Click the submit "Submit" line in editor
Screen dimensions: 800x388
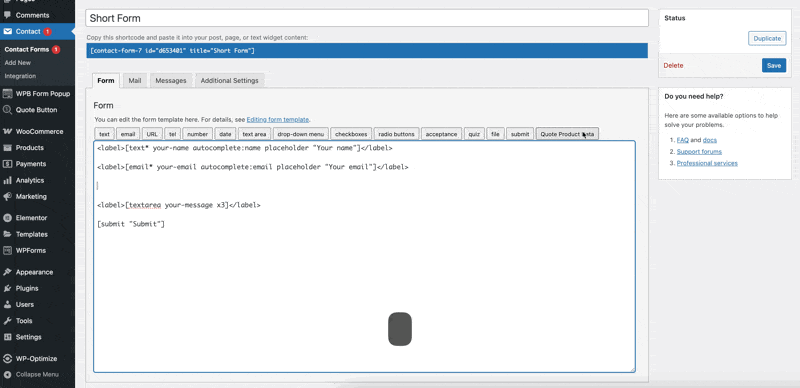click(x=131, y=224)
